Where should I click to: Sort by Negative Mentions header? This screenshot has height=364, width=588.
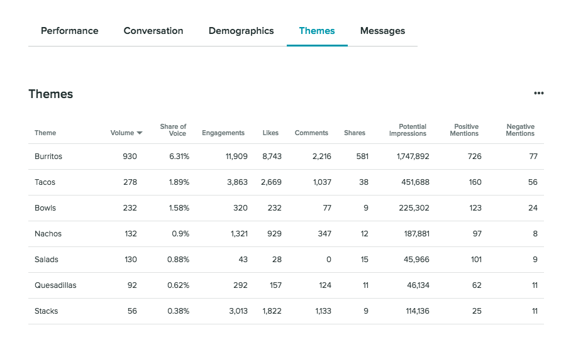pos(520,130)
